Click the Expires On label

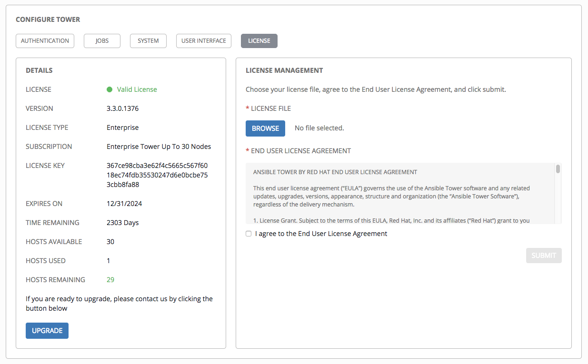click(x=44, y=204)
